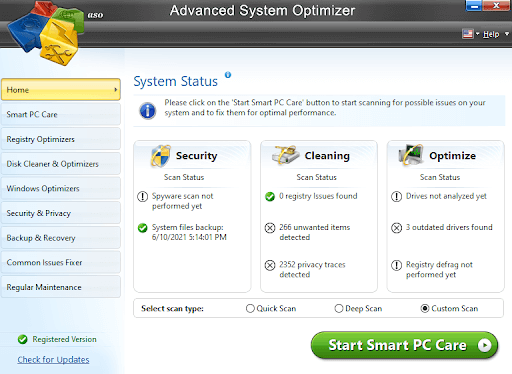The height and width of the screenshot is (374, 512).
Task: Click the Start Smart PC Care button
Action: pyautogui.click(x=404, y=345)
